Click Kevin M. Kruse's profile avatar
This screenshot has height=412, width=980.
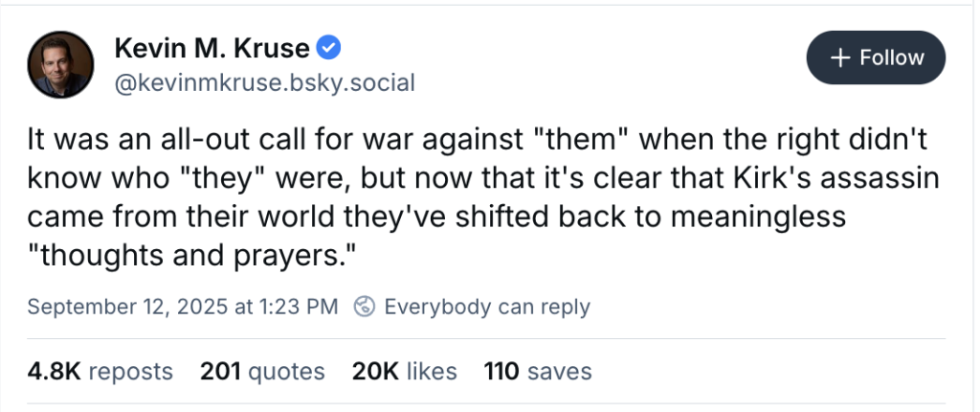(60, 62)
